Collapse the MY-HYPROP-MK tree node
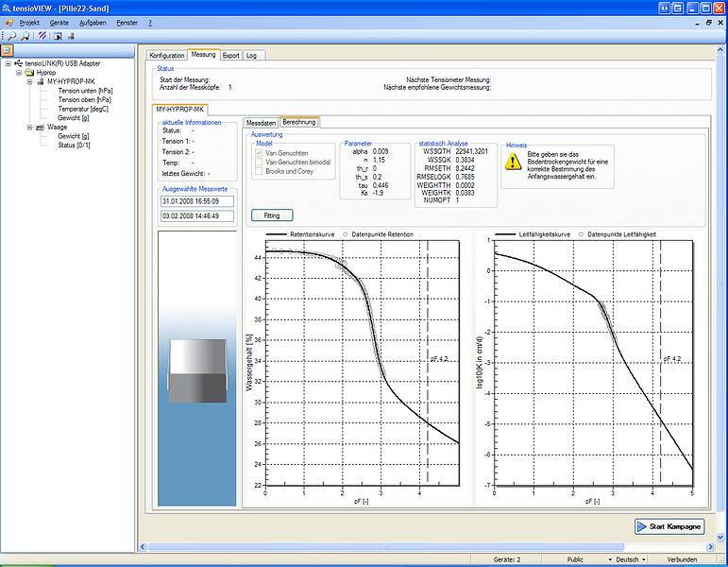This screenshot has width=728, height=567. tap(29, 81)
